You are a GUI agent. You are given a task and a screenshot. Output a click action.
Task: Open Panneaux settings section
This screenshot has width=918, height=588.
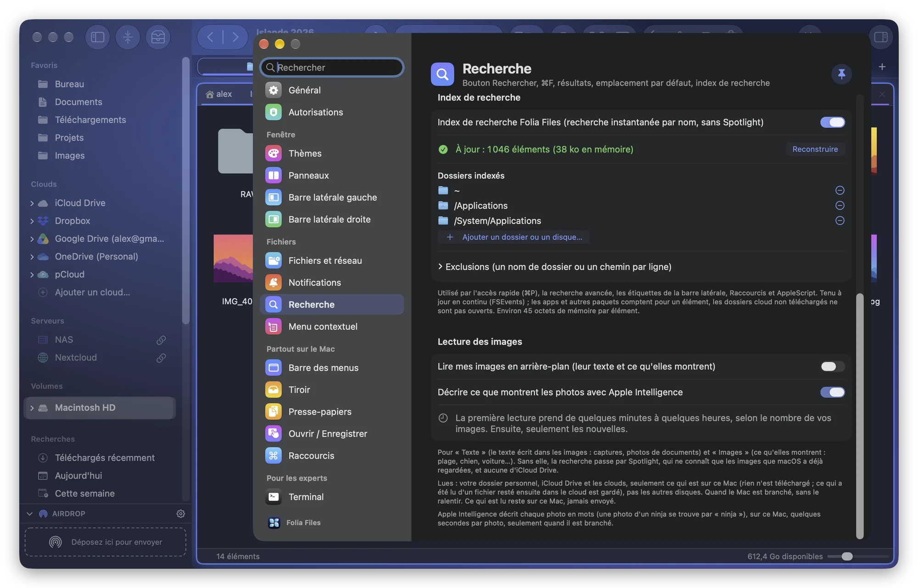tap(332, 175)
